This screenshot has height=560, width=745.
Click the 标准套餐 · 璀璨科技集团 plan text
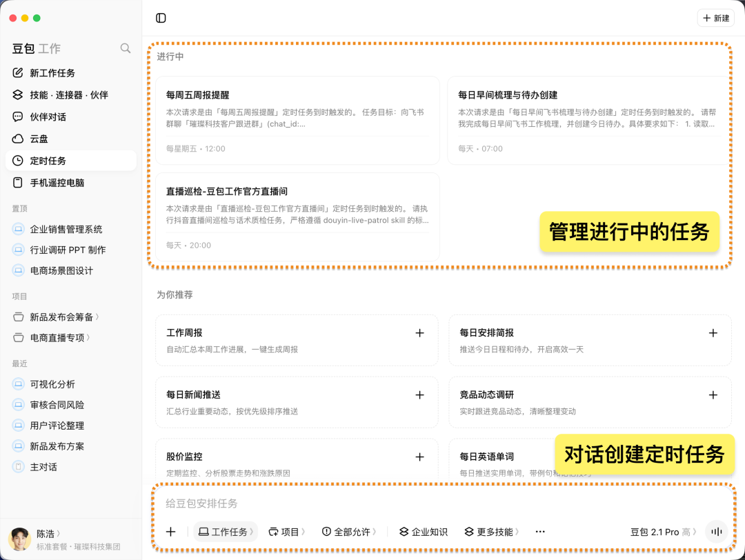pos(79,547)
